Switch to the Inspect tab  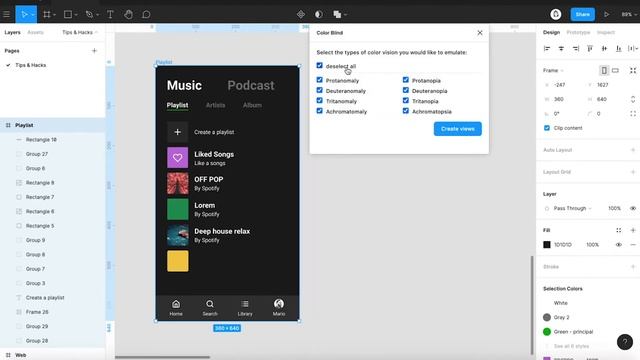[606, 32]
